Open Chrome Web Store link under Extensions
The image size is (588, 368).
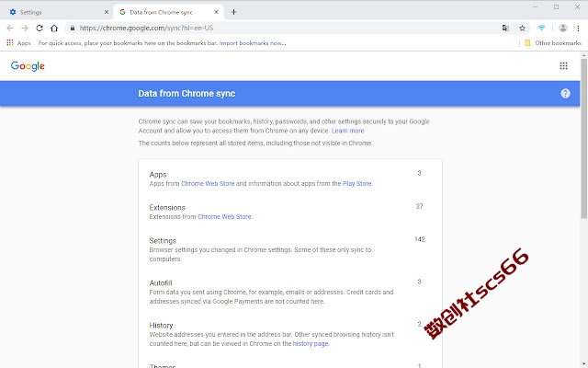[x=224, y=217]
